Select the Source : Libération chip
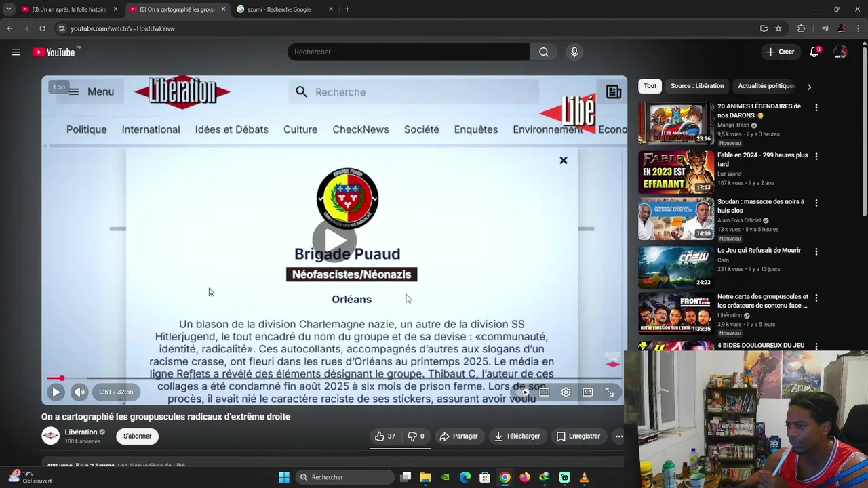868x488 pixels. pyautogui.click(x=697, y=86)
